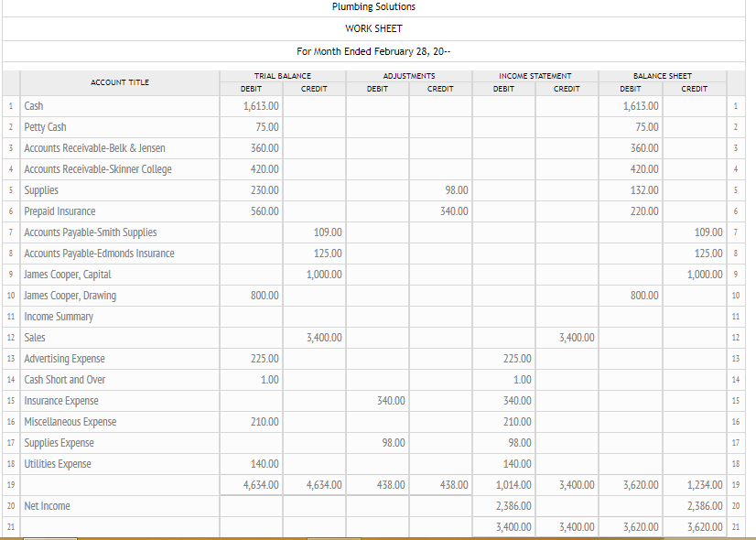The width and height of the screenshot is (756, 540).
Task: Click Insurance Expense account title
Action: [120, 401]
